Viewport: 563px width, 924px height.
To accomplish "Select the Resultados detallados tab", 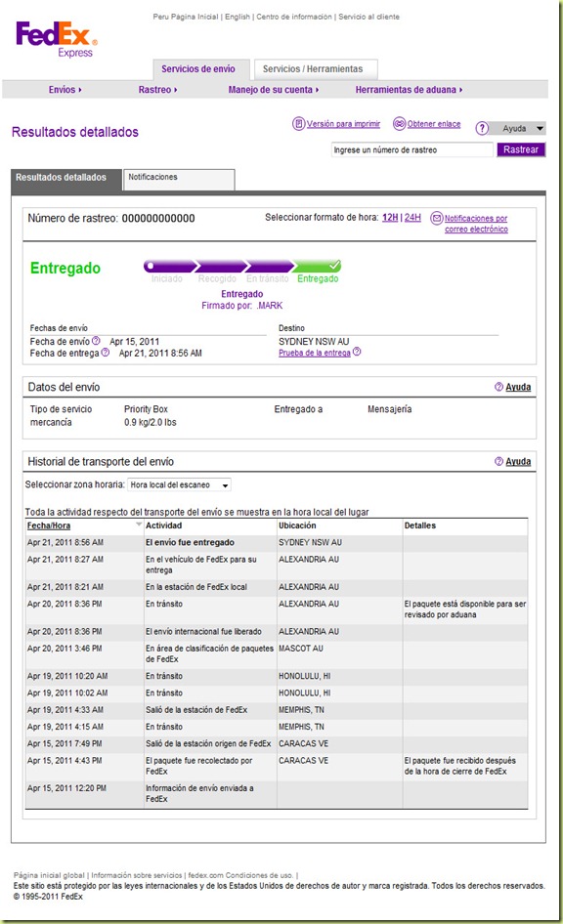I will point(66,179).
